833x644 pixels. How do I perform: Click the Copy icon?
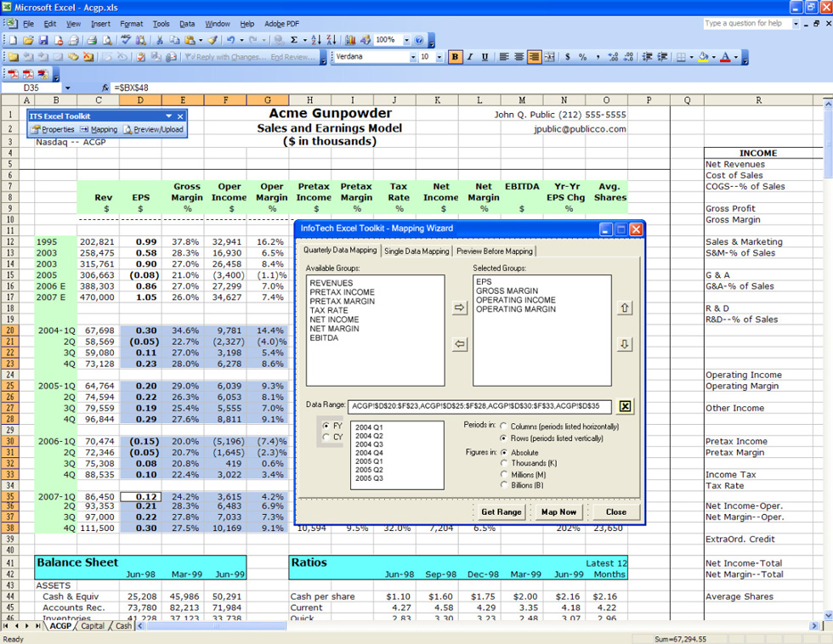174,40
